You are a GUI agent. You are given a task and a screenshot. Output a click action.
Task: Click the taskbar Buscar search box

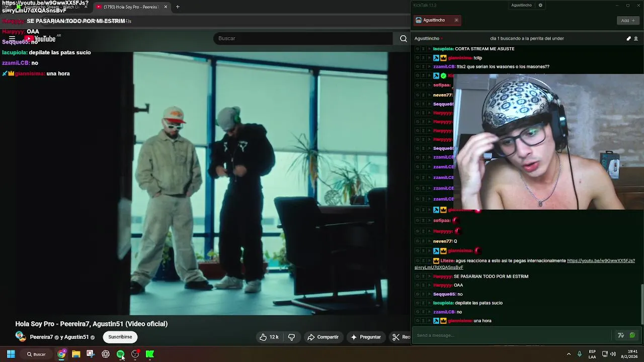pos(36,354)
